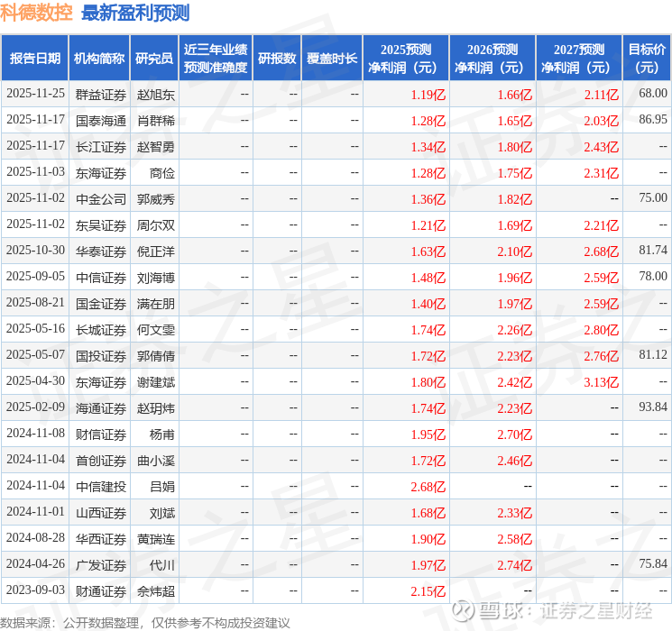This screenshot has height=631, width=672.
Task: Click analyst name 周尔双
Action: point(155,225)
